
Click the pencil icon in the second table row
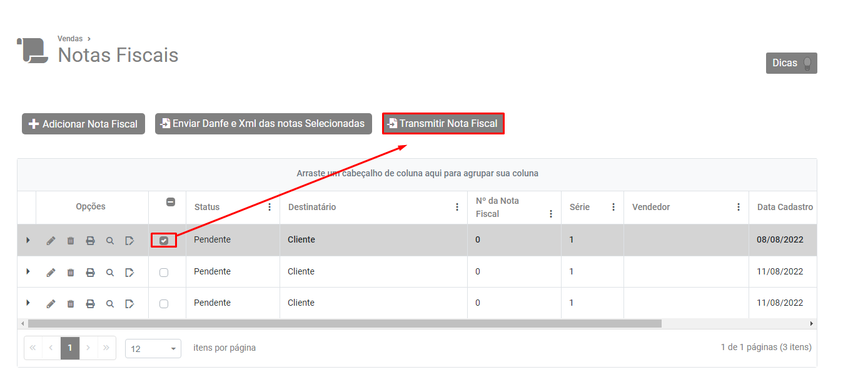click(51, 273)
